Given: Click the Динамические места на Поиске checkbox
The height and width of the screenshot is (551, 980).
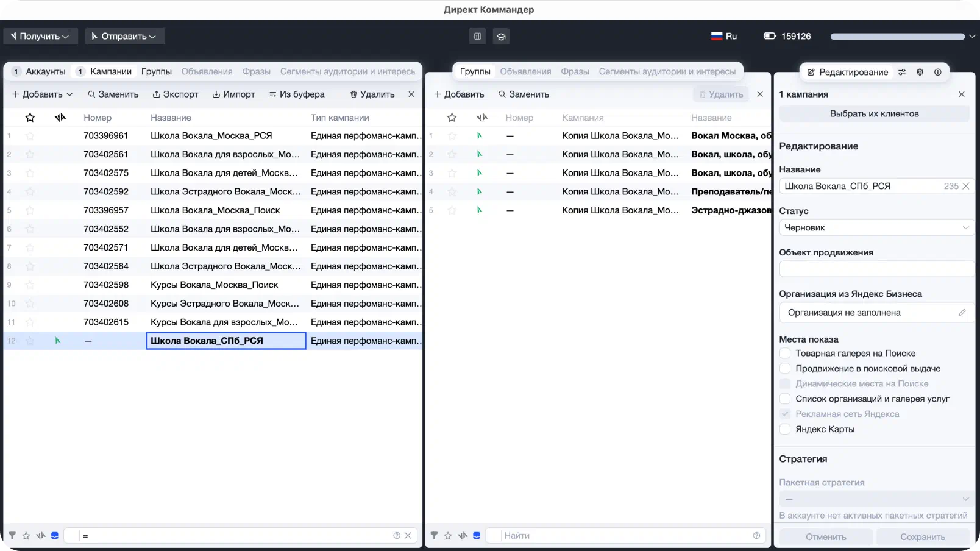Looking at the screenshot, I should (785, 384).
